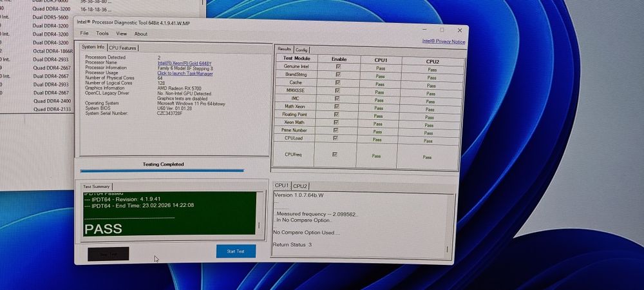
Task: Click the Microsoft Windows 11 Pro operating system value
Action: pyautogui.click(x=191, y=104)
